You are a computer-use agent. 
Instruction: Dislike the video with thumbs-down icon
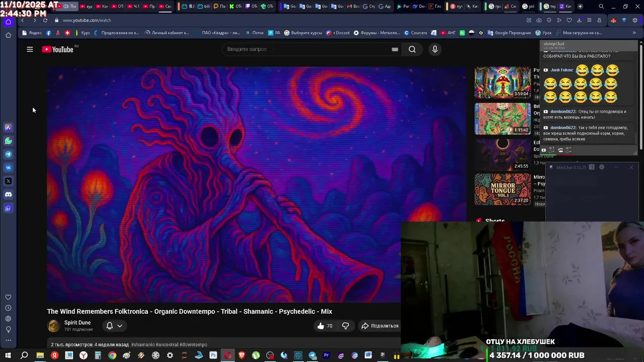pyautogui.click(x=346, y=326)
